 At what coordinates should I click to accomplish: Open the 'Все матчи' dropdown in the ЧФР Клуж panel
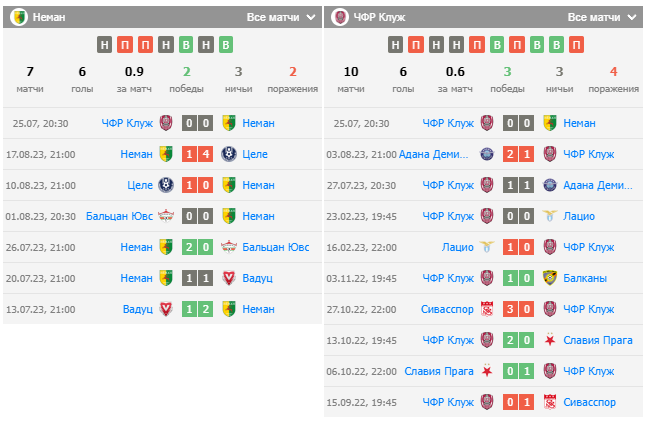pyautogui.click(x=602, y=17)
